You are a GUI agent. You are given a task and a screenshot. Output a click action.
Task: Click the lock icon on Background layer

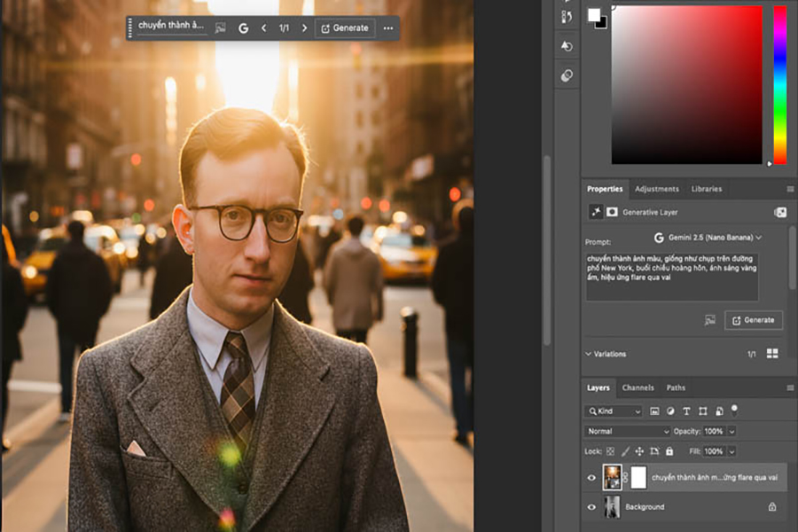[771, 507]
